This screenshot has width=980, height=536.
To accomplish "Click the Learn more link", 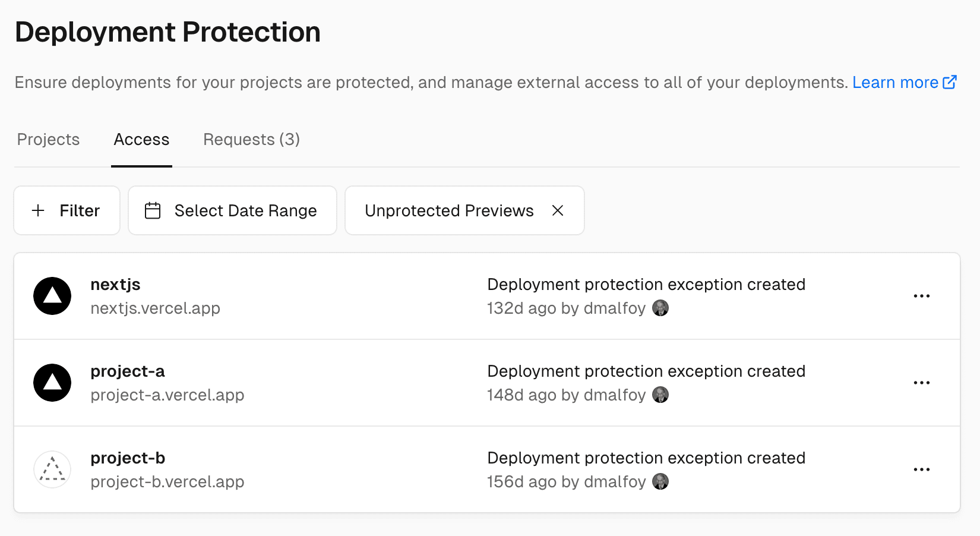I will (894, 82).
